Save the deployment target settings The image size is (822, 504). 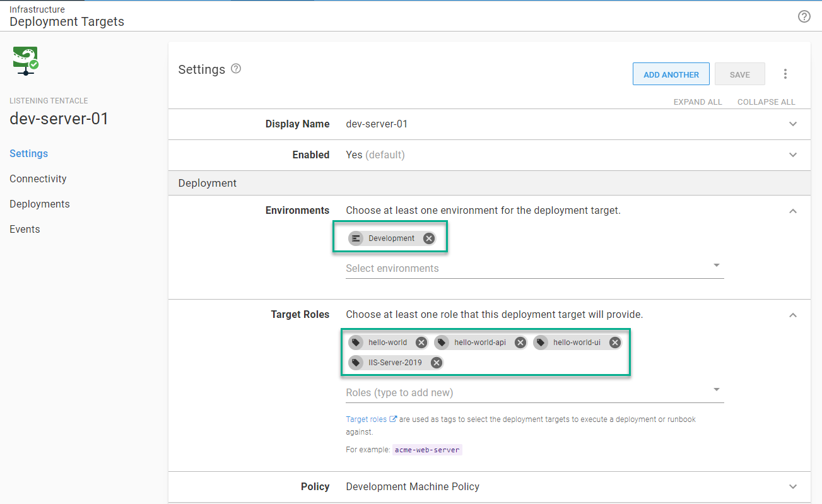point(739,74)
